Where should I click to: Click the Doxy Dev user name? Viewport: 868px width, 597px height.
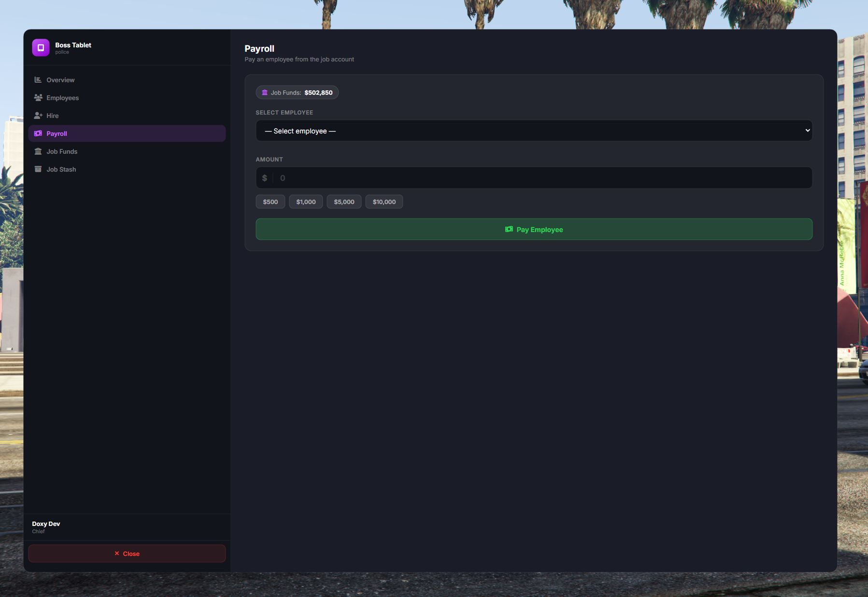(46, 524)
